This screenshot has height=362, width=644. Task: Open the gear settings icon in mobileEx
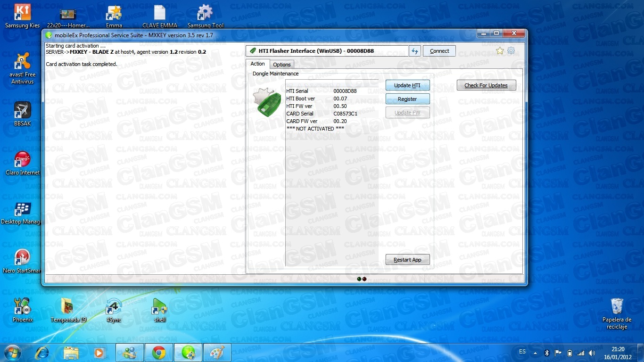511,51
